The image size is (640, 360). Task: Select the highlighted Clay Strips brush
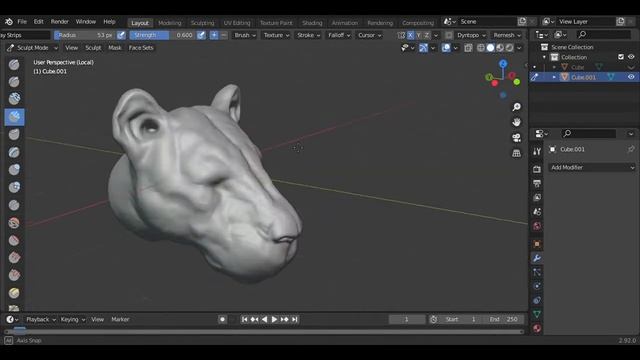pos(14,117)
